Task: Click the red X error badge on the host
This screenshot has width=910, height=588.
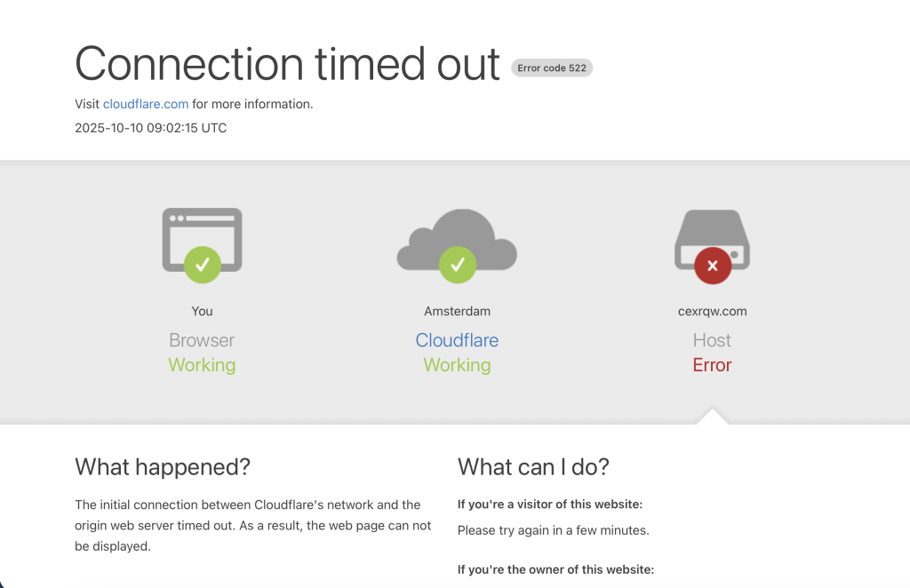Action: pyautogui.click(x=712, y=266)
